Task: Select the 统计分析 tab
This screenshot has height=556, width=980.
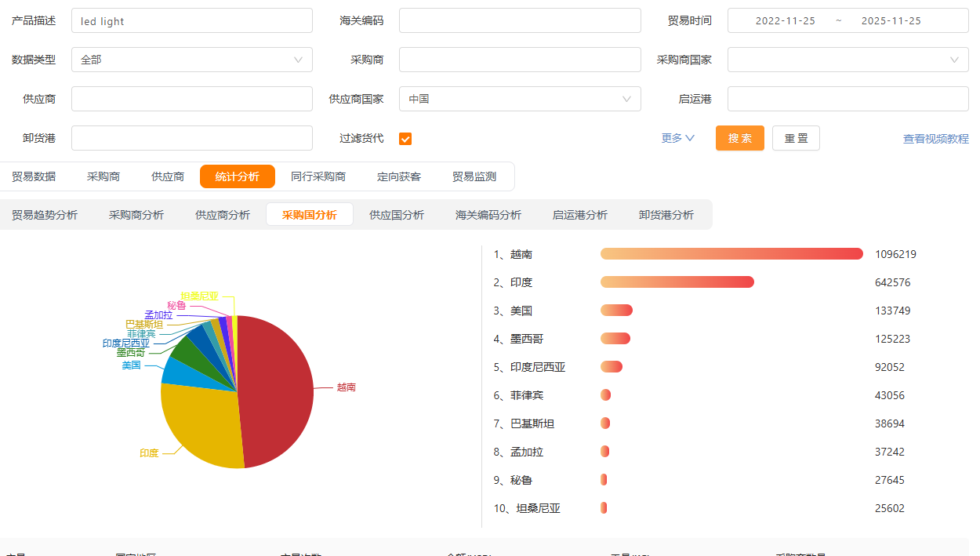Action: coord(238,176)
